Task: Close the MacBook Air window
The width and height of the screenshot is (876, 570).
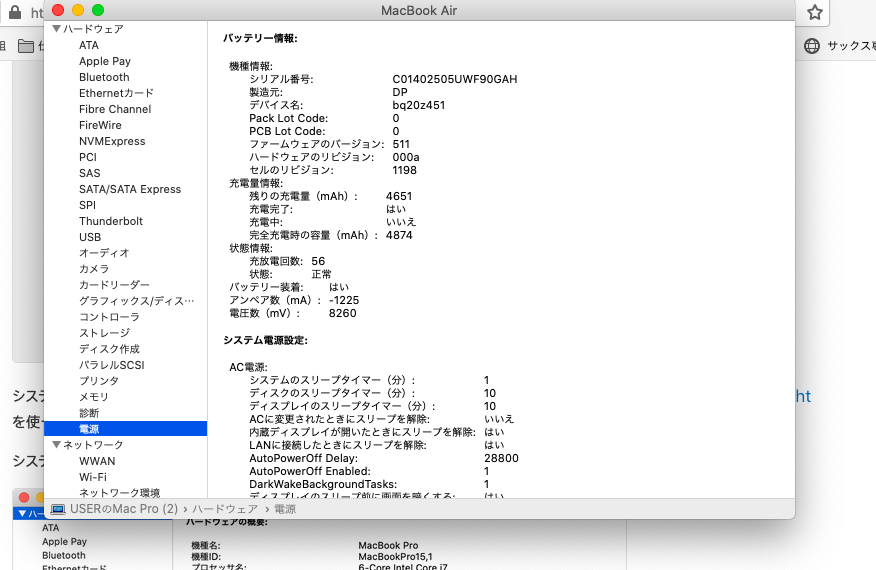Action: (58, 10)
